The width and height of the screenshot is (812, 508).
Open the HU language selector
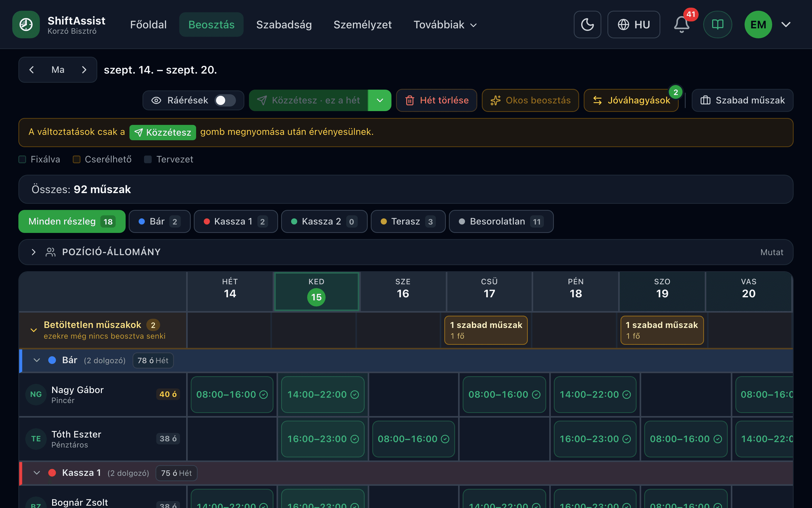(x=634, y=25)
